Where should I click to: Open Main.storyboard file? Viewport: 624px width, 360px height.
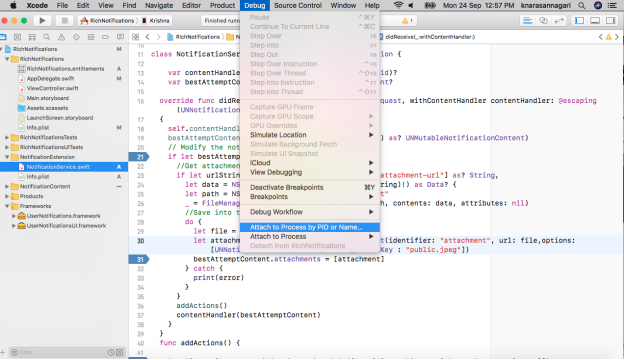tap(47, 98)
